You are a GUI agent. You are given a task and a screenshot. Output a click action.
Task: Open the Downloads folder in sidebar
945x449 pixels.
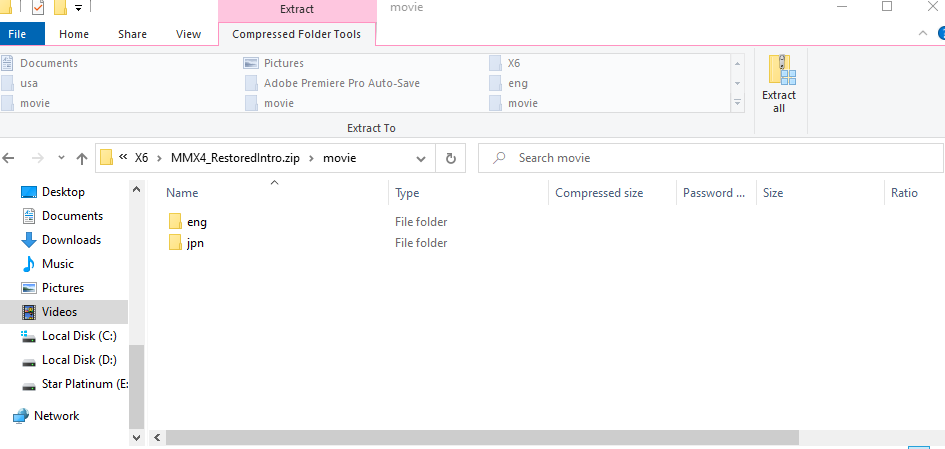(x=71, y=240)
